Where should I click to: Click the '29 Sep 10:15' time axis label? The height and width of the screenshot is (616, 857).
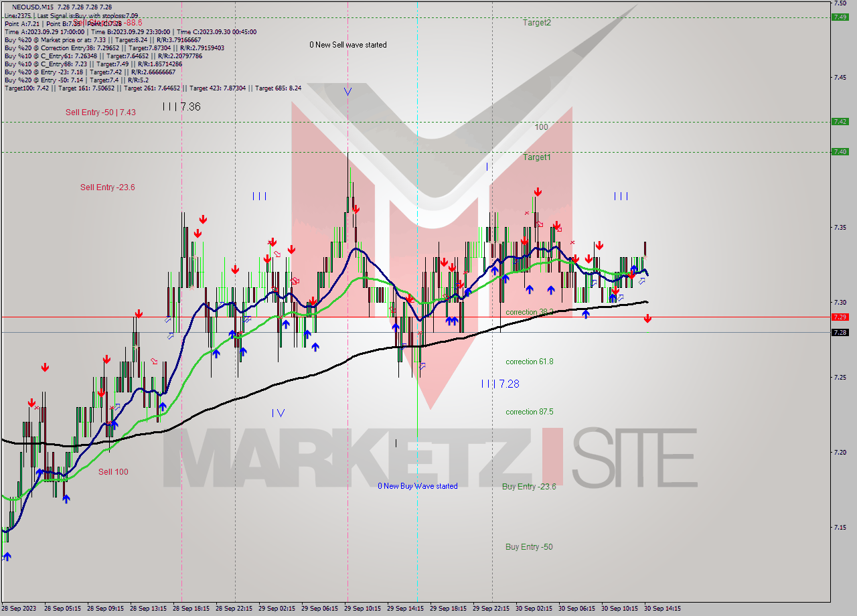363,609
